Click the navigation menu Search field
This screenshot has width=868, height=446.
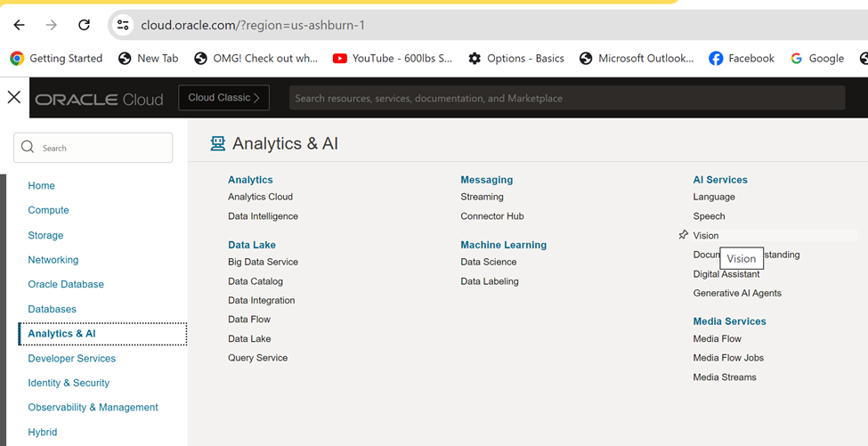93,148
